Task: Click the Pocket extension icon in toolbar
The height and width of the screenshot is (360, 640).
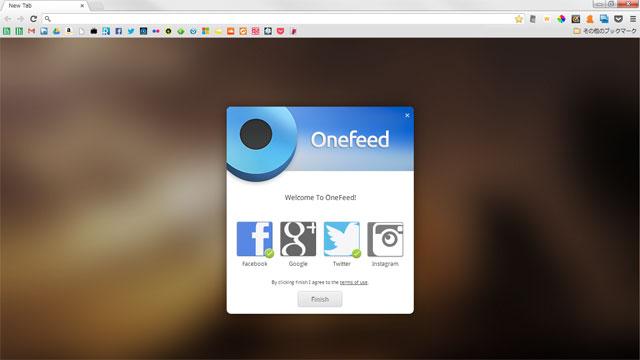Action: coord(618,19)
